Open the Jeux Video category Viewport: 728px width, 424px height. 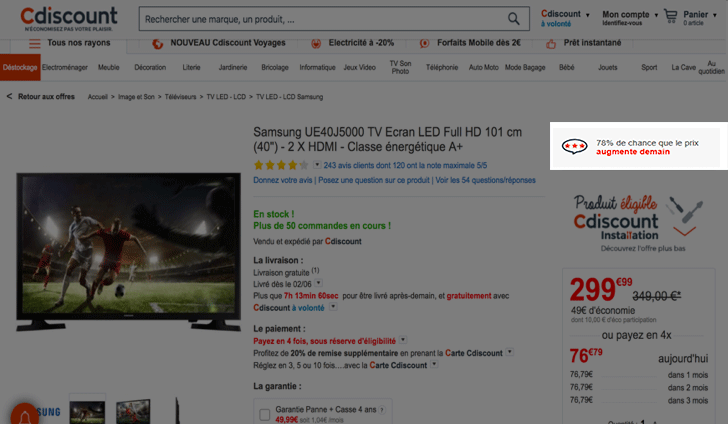pyautogui.click(x=359, y=67)
